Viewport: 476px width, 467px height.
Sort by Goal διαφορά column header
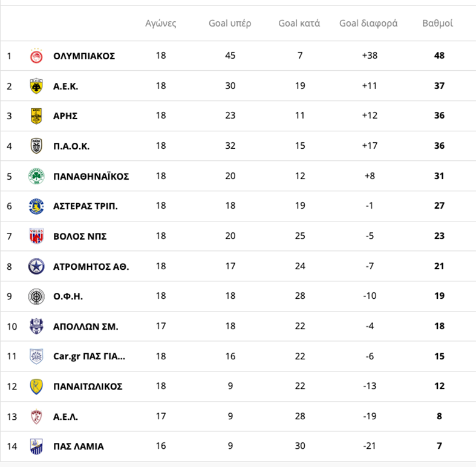(x=368, y=24)
